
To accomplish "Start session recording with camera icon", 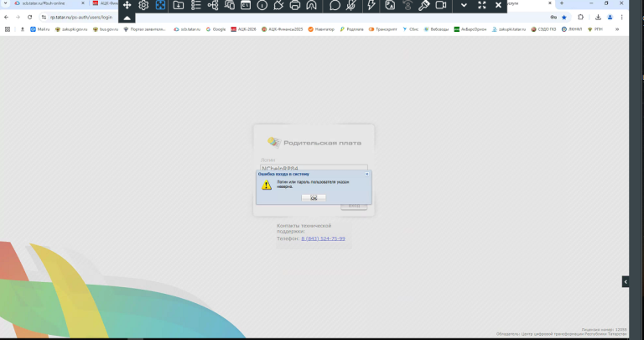I will point(441,5).
